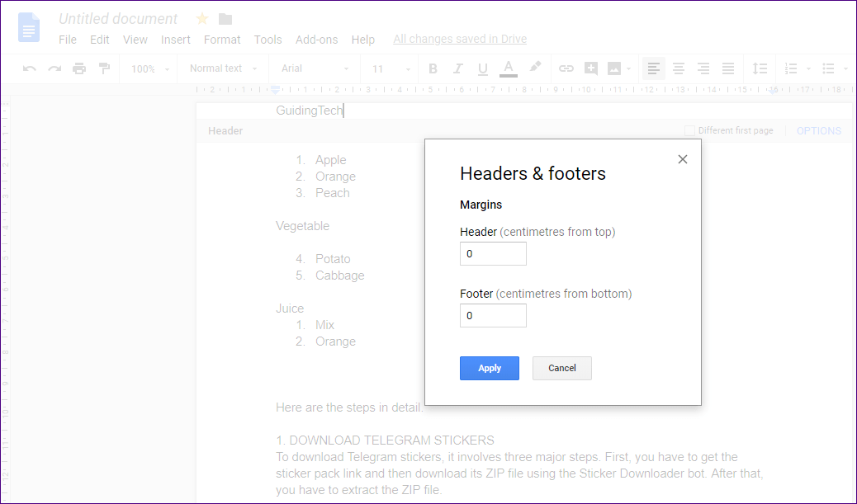Click the Insert link icon

click(x=566, y=68)
